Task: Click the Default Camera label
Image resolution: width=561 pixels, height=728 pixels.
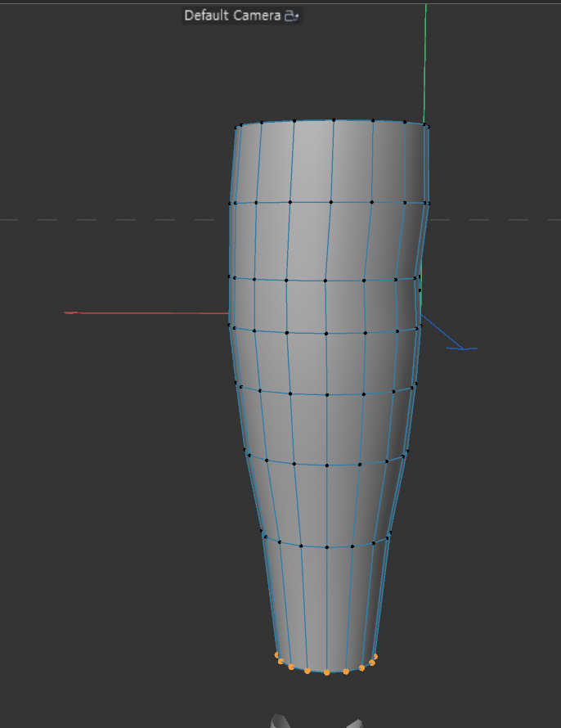Action: [x=232, y=16]
